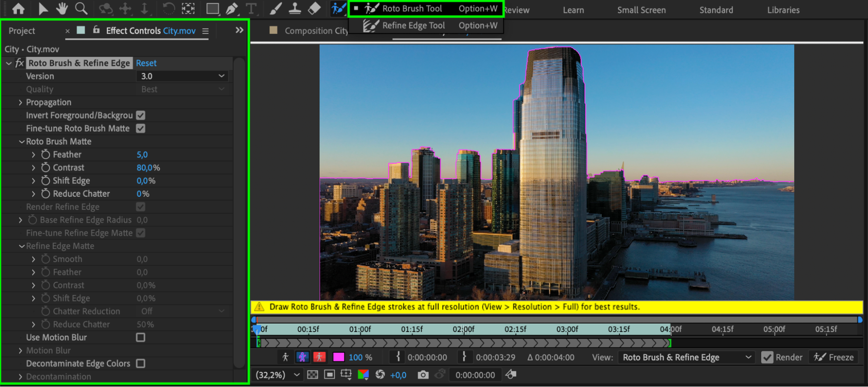
Task: Expand the Propagation settings
Action: click(20, 103)
